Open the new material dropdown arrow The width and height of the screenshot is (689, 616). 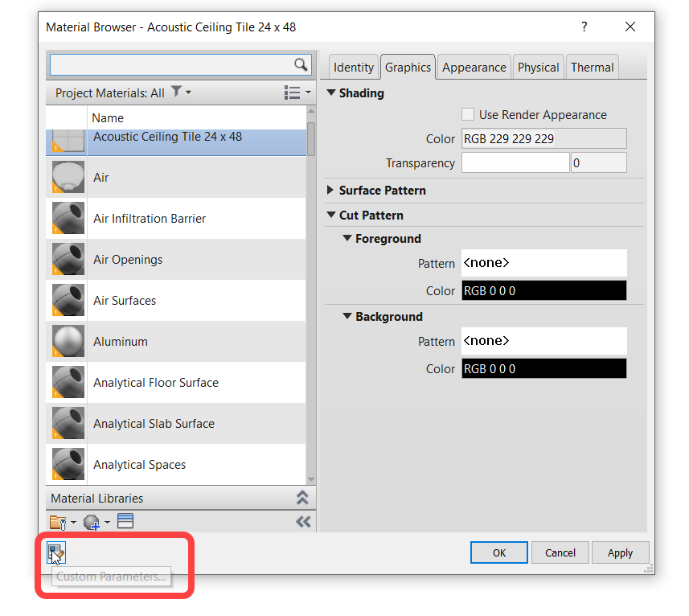tap(107, 523)
